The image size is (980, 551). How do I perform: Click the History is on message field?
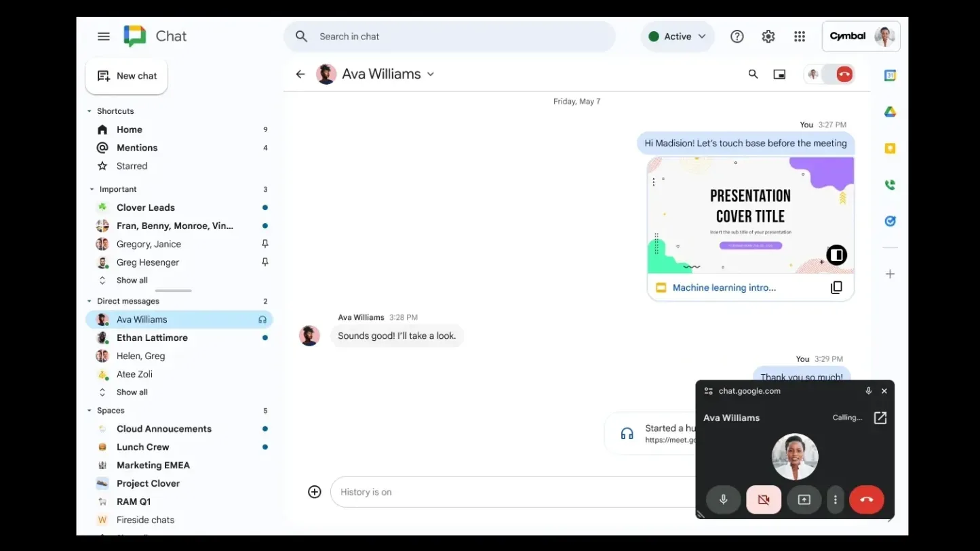513,492
